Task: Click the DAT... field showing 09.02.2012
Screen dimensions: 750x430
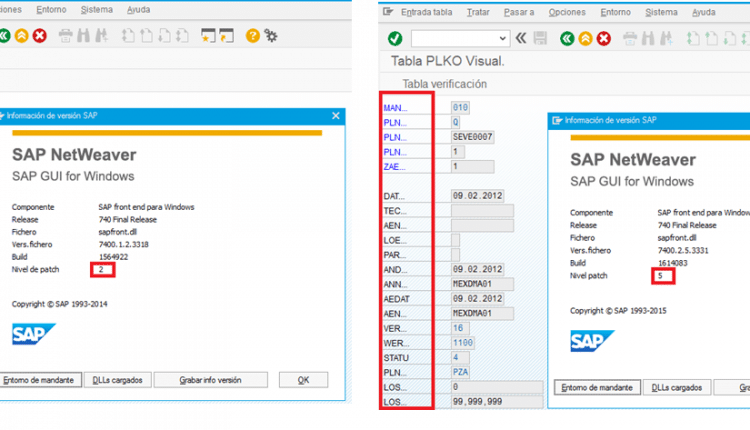Action: coord(477,196)
